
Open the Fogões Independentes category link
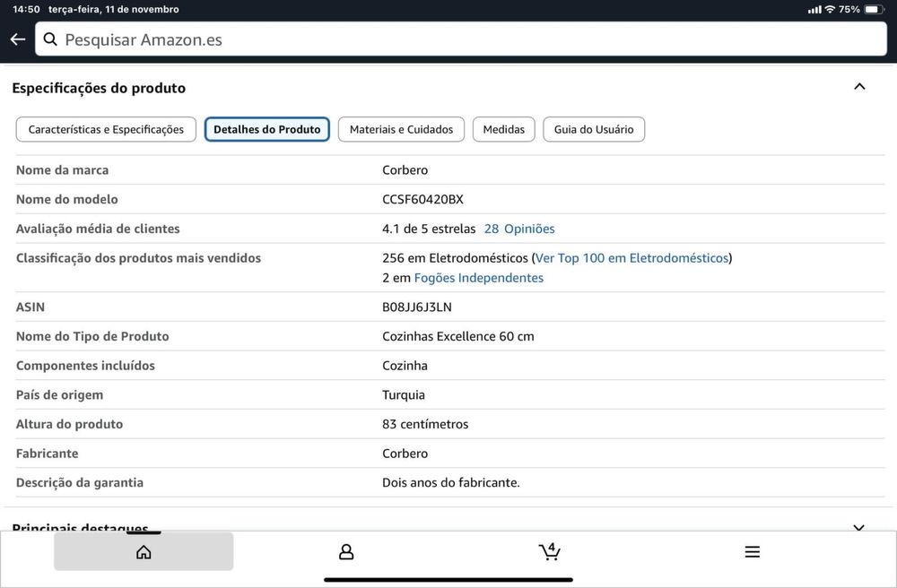[x=479, y=278]
